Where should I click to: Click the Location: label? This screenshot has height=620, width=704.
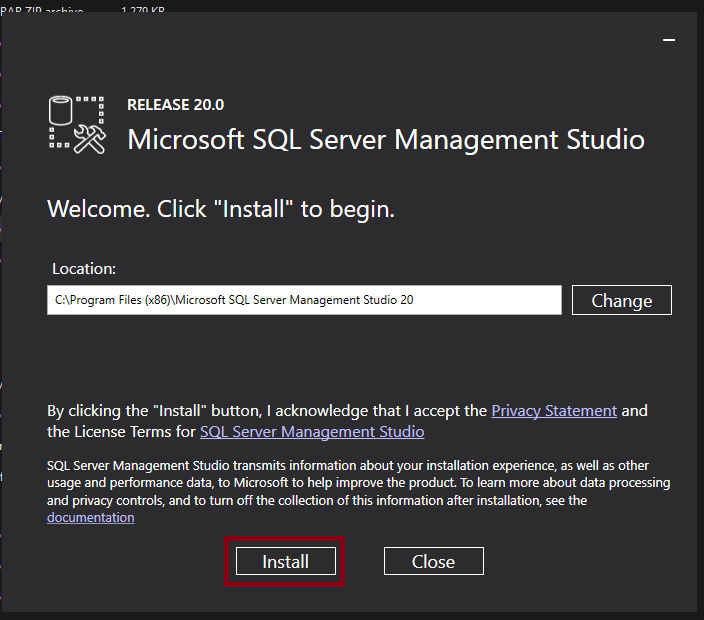pos(84,269)
